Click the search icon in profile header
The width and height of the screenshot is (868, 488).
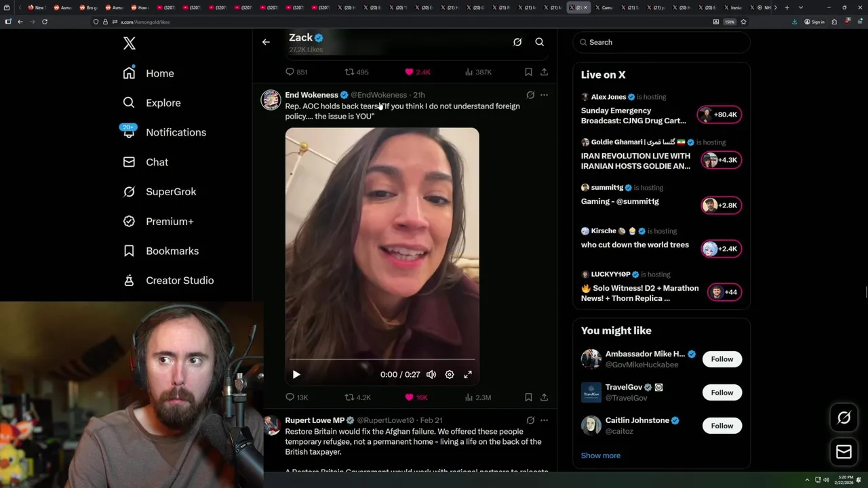[x=540, y=42]
